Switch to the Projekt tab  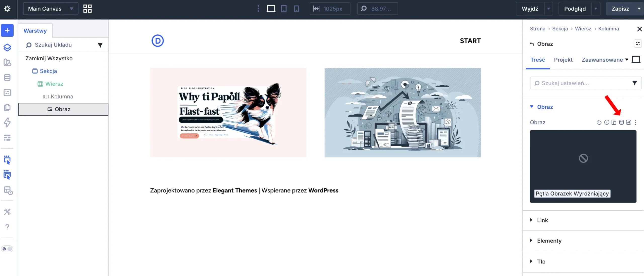click(563, 60)
